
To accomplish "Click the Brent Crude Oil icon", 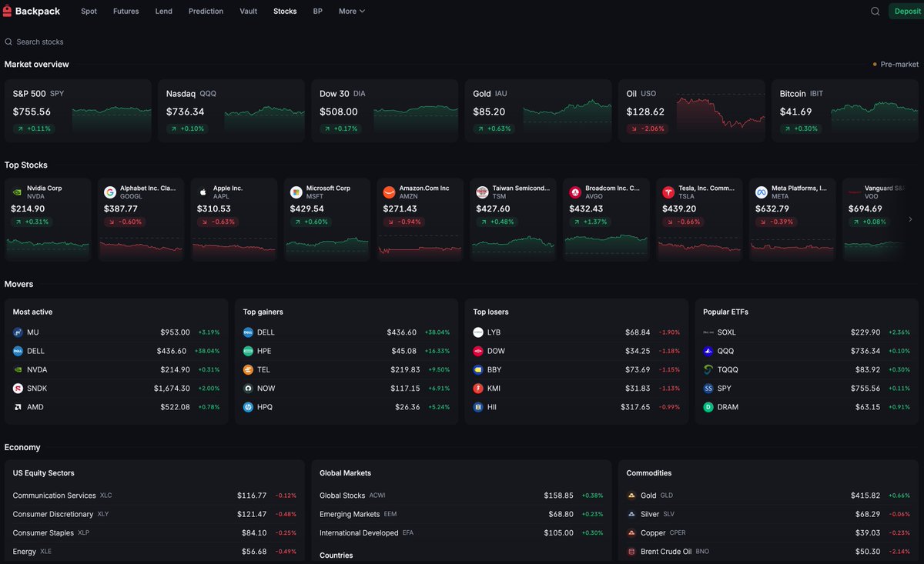I will click(631, 552).
